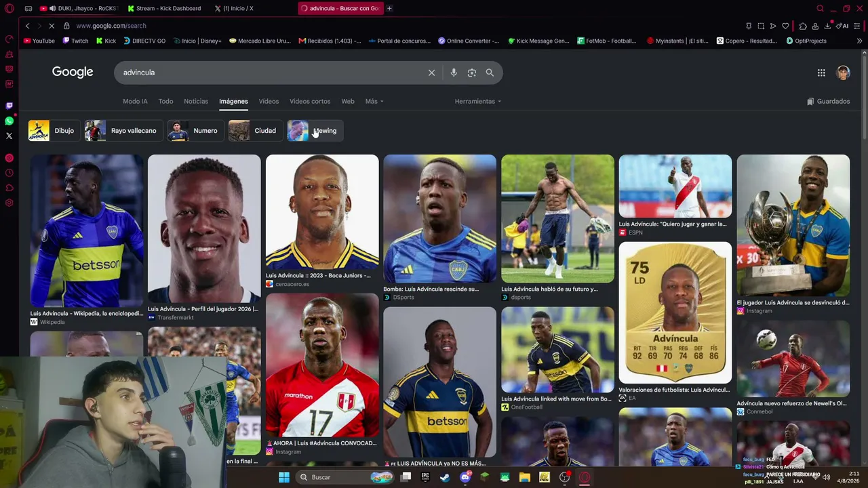Open new tab with plus button
868x488 pixels.
point(389,8)
